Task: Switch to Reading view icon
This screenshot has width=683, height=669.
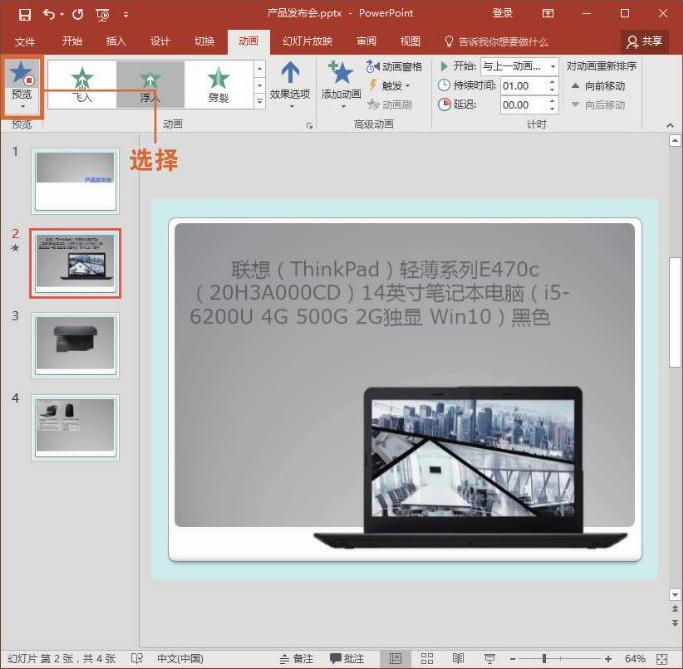Action: pos(458,659)
